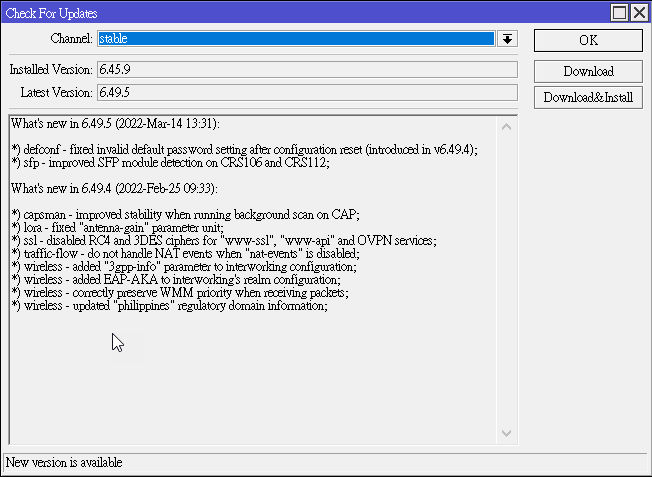Click the sfp improved SFP module line
The width and height of the screenshot is (652, 477).
(x=170, y=163)
